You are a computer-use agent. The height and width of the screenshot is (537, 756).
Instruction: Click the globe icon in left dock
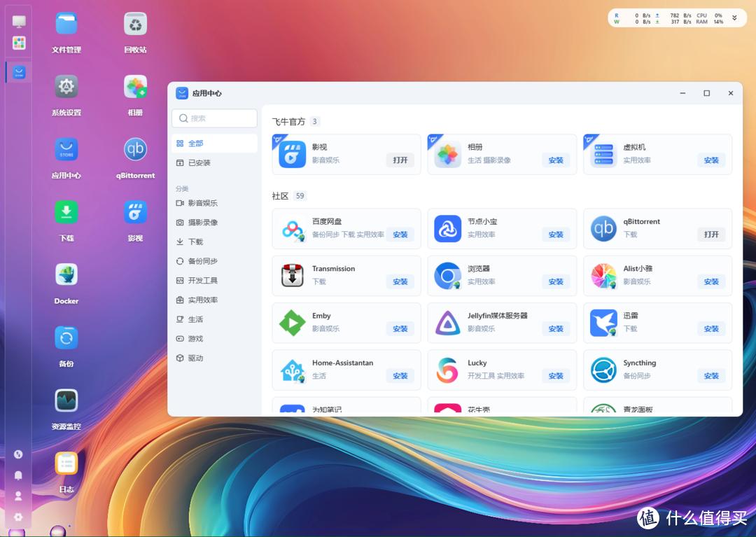(x=18, y=454)
